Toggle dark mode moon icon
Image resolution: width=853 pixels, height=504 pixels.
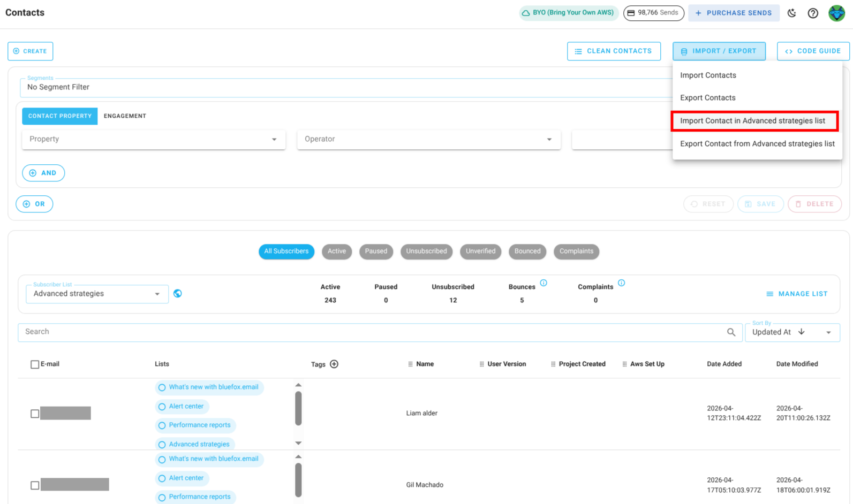click(x=791, y=13)
